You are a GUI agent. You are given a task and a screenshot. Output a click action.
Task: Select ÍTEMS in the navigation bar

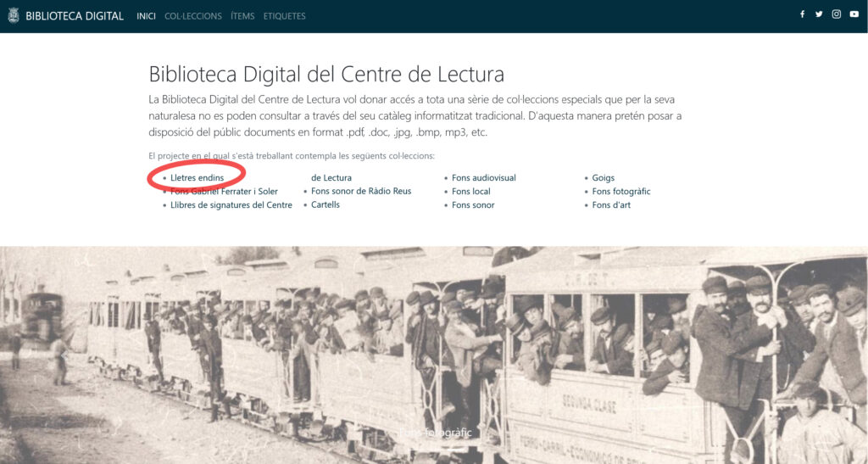242,16
